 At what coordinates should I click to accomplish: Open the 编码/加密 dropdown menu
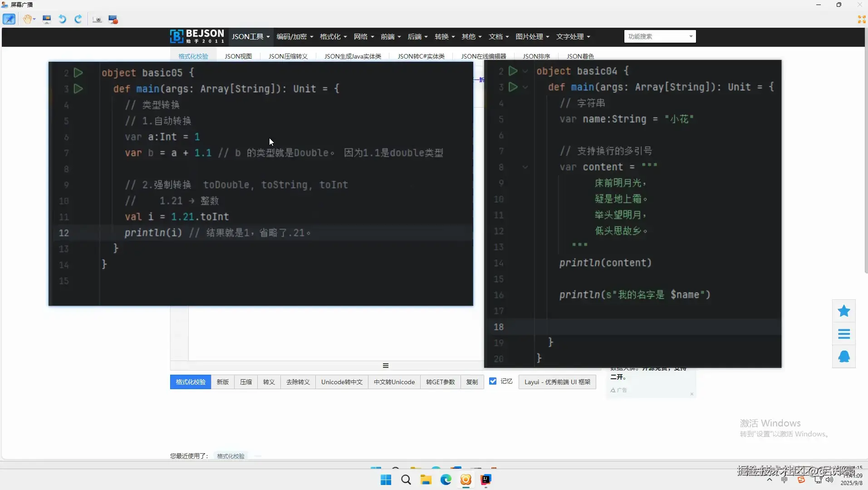pyautogui.click(x=295, y=37)
